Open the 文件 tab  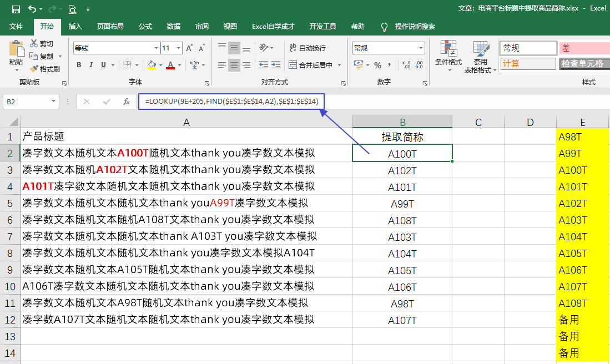(16, 27)
